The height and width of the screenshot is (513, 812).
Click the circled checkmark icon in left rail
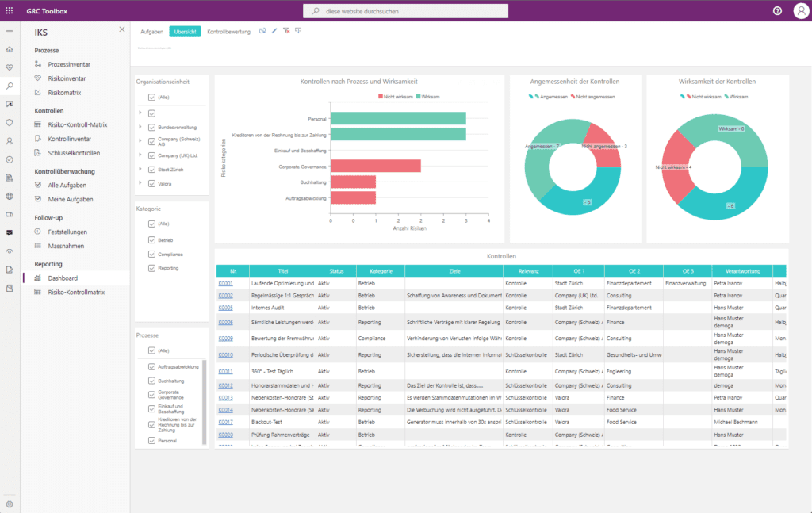click(x=10, y=159)
